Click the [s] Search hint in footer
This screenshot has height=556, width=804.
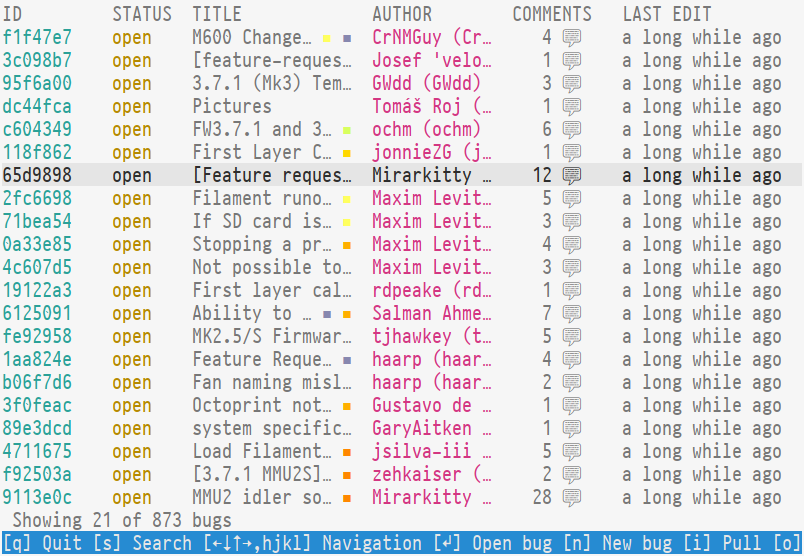pyautogui.click(x=143, y=543)
